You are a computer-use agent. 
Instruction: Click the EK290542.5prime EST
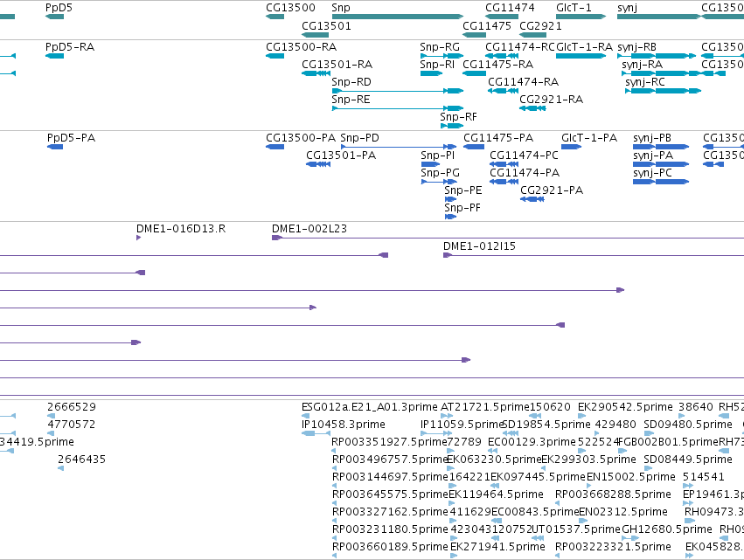pyautogui.click(x=581, y=416)
